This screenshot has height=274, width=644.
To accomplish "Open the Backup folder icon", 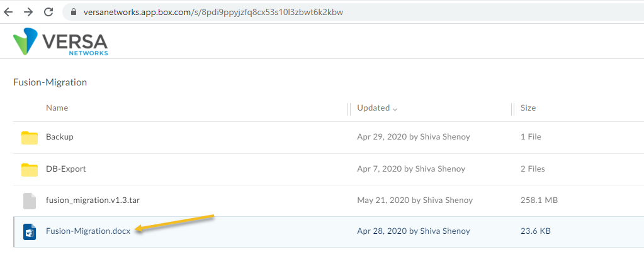I will tap(30, 138).
